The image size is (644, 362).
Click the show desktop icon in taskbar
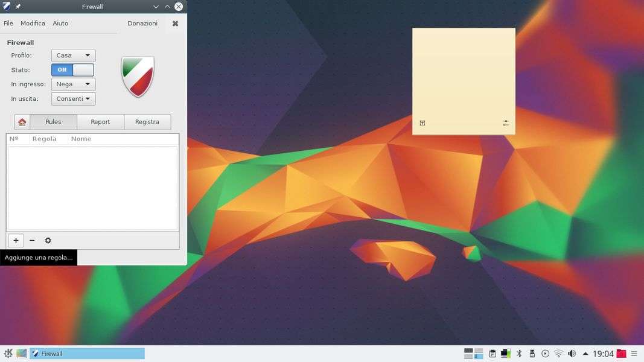tap(22, 354)
